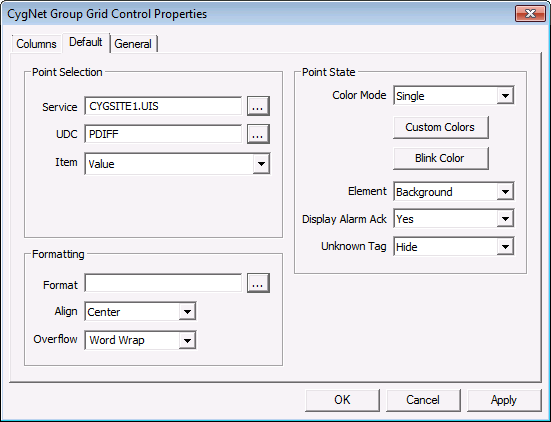Switch to the Columns tab

pyautogui.click(x=36, y=44)
